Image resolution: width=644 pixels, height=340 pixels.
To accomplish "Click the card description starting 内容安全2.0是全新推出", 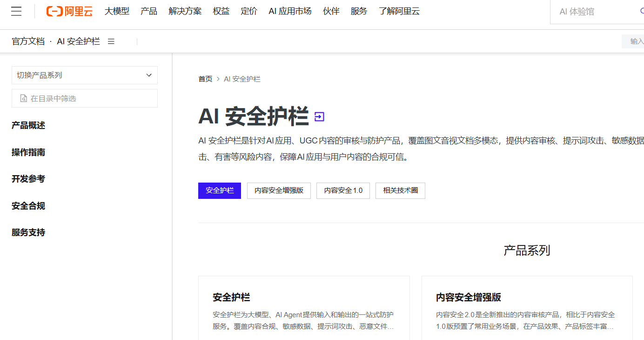I will [526, 320].
